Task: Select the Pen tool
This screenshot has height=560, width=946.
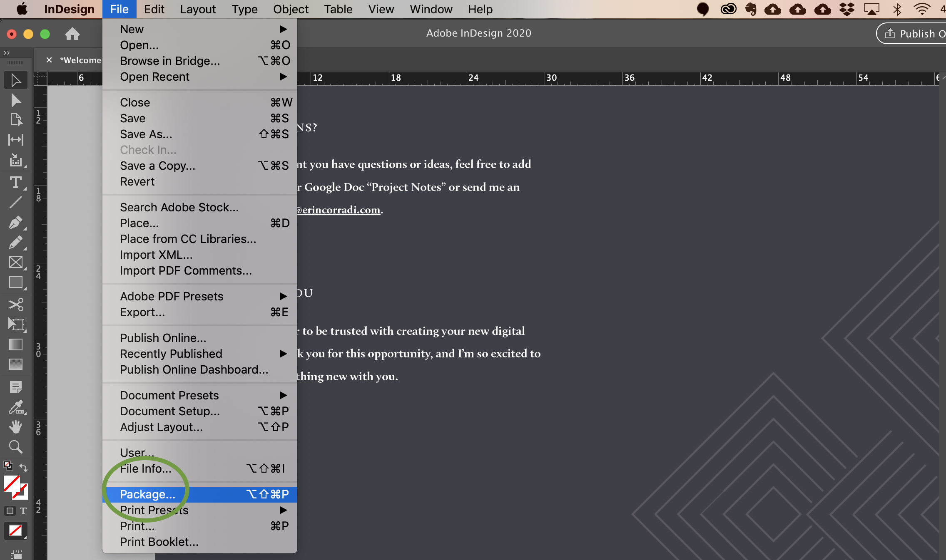Action: pos(16,223)
